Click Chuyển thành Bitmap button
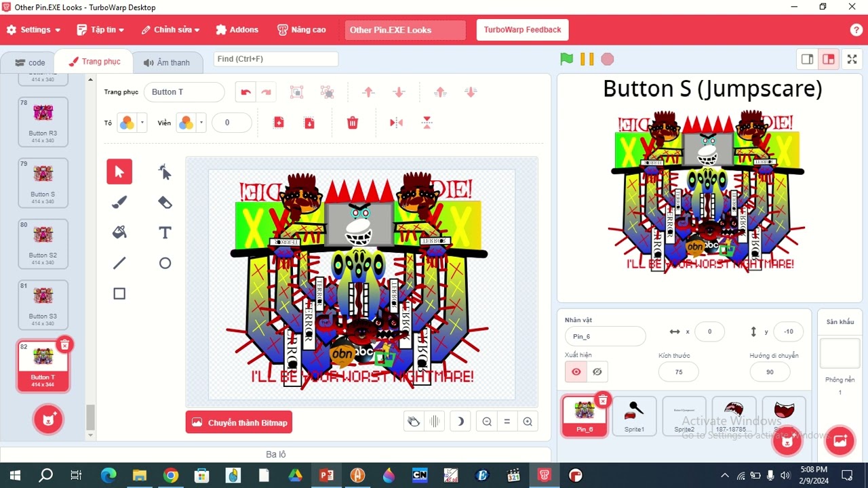The width and height of the screenshot is (868, 488). [239, 422]
